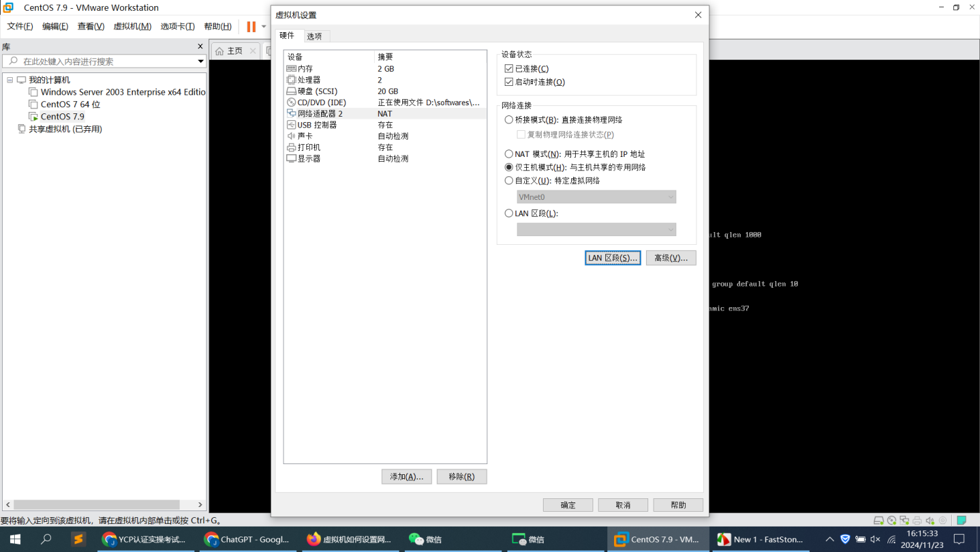The height and width of the screenshot is (552, 980).
Task: Click the 高级(V) button
Action: click(670, 258)
